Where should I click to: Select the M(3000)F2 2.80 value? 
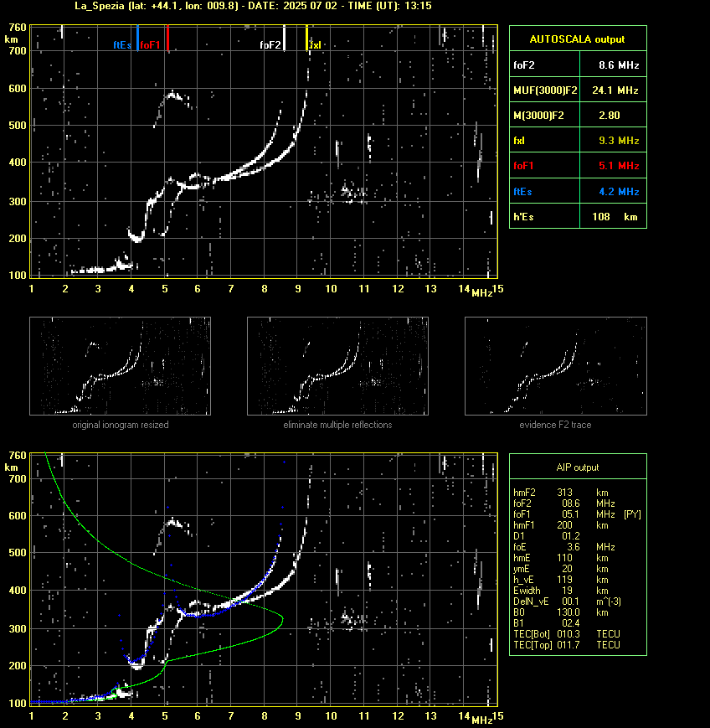point(610,115)
